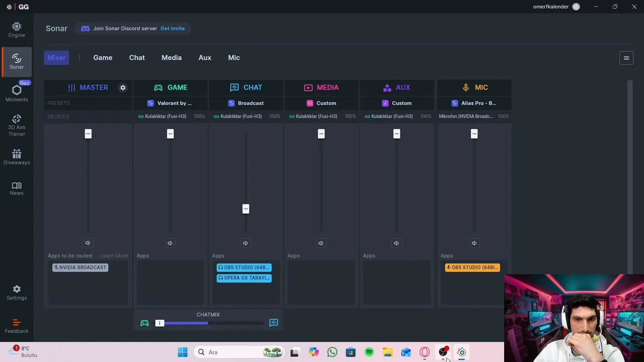Mute the Chat channel
This screenshot has height=362, width=644.
246,243
